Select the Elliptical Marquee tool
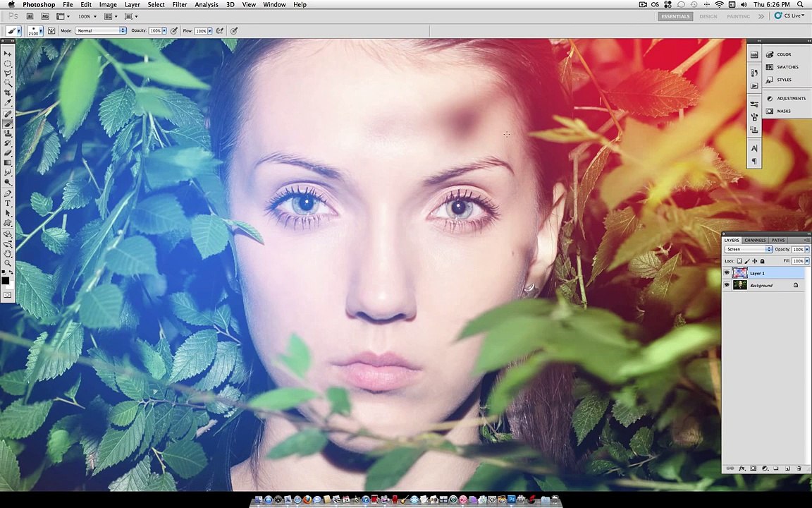This screenshot has width=812, height=508. [8, 64]
